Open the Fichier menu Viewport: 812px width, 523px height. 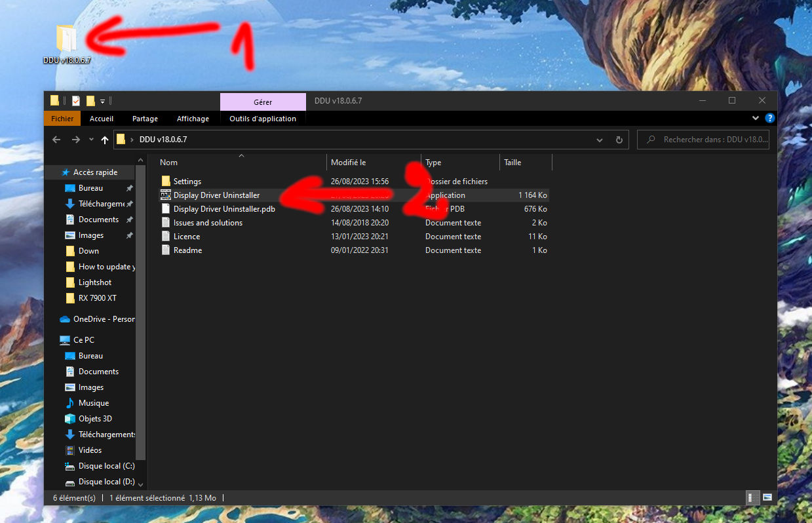click(x=62, y=119)
